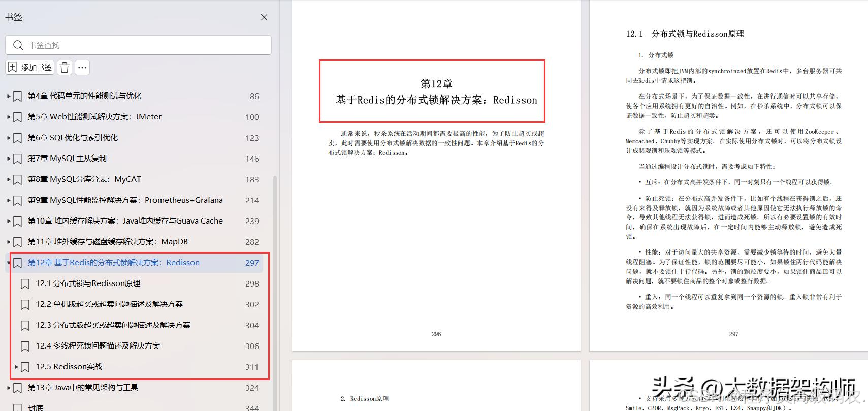Click bookmark icon beside 封底
868x411 pixels.
pos(17,407)
